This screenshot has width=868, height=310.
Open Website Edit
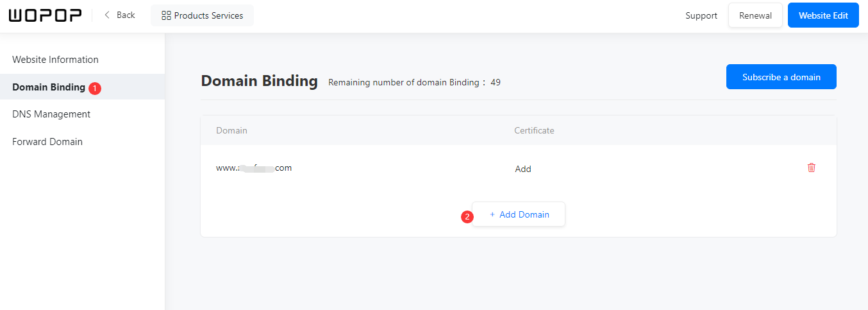(823, 15)
